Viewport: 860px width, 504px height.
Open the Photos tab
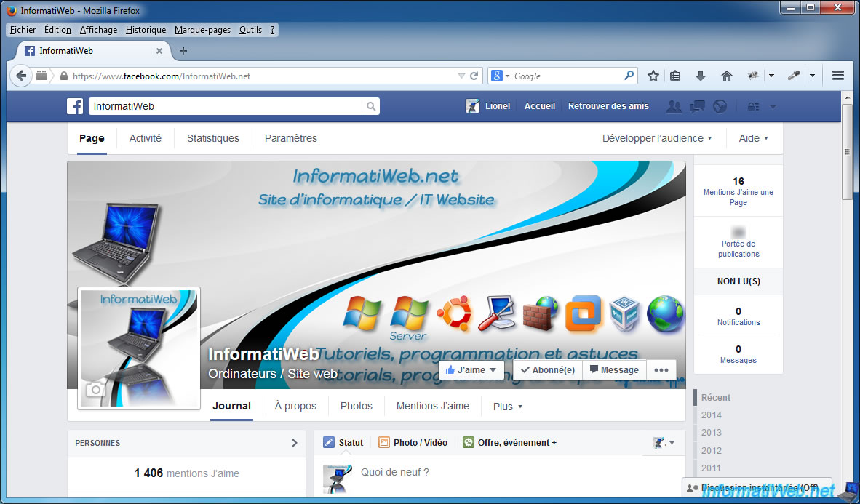point(357,407)
